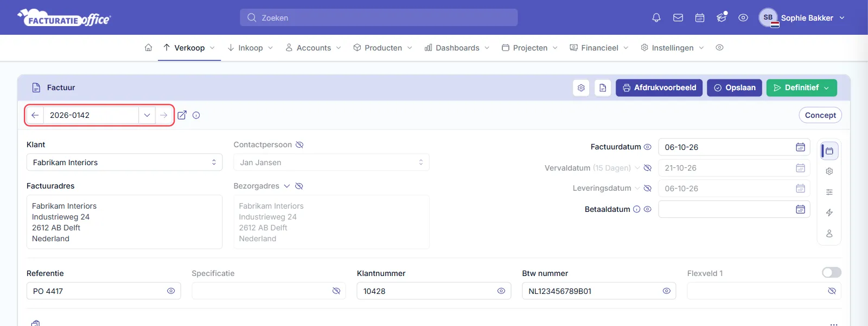Click the Afdrukvoorbeeld button
Screen dimensions: 868x326
(x=659, y=87)
